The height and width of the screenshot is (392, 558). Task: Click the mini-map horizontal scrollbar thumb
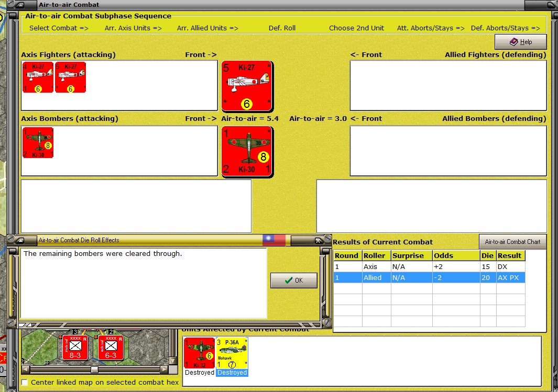[x=94, y=369]
